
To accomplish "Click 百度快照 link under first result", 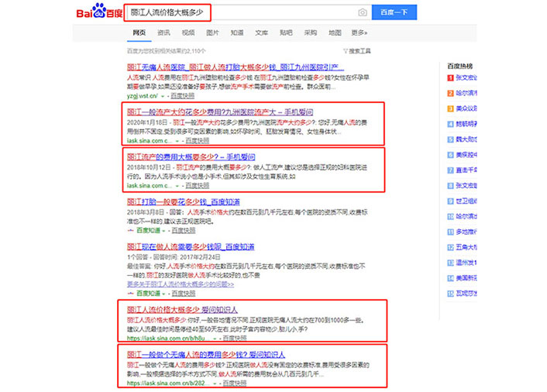I will (x=184, y=96).
